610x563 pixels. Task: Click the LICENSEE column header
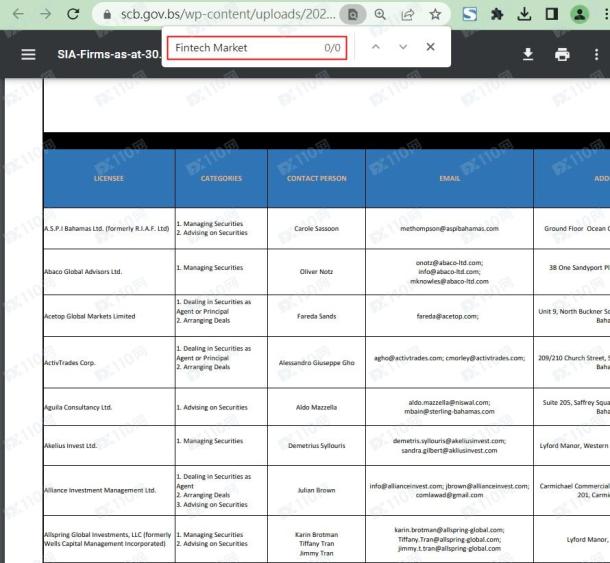click(x=109, y=178)
